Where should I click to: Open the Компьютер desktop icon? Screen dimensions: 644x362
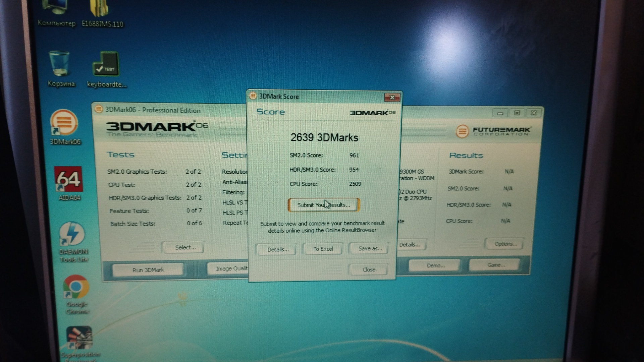[56, 13]
